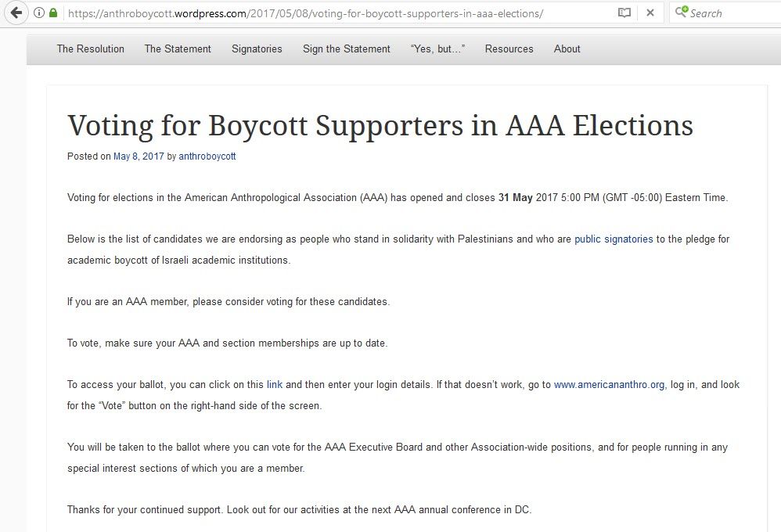Open The Statement menu item
Viewport: 781px width, 532px height.
pyautogui.click(x=178, y=49)
